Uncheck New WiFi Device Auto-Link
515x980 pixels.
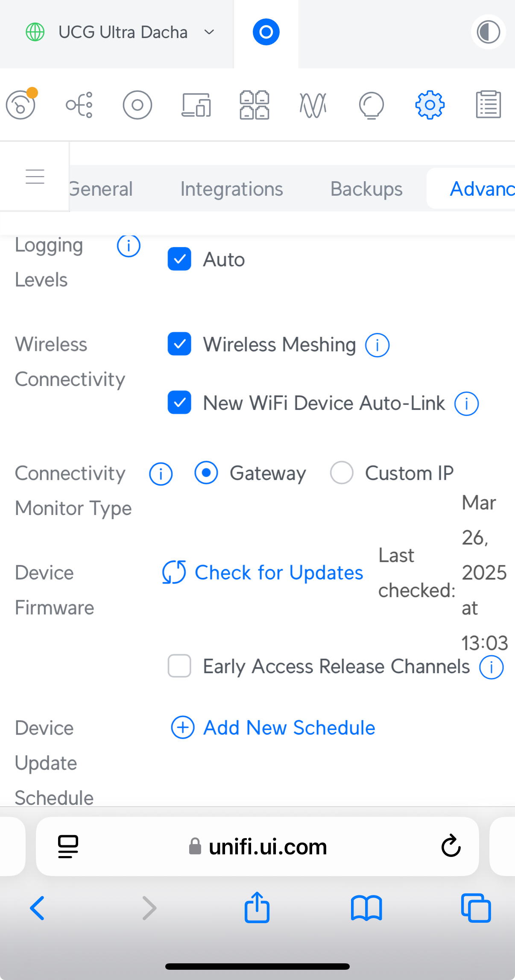point(179,403)
